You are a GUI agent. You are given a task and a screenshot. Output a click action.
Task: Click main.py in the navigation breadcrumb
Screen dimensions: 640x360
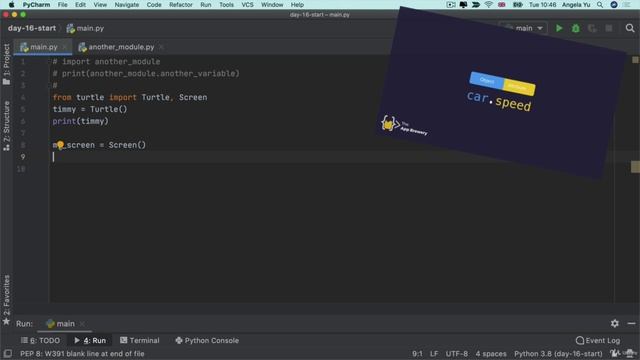[85, 28]
